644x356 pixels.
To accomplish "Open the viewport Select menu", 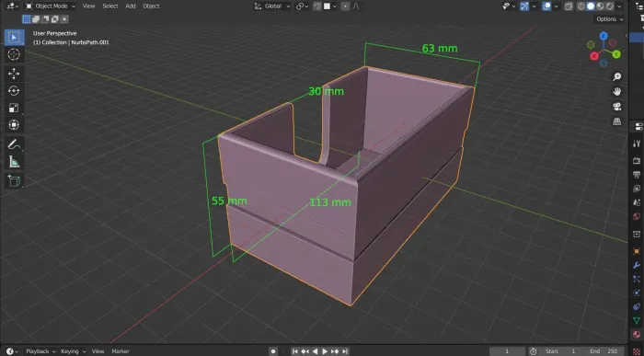I will click(110, 6).
